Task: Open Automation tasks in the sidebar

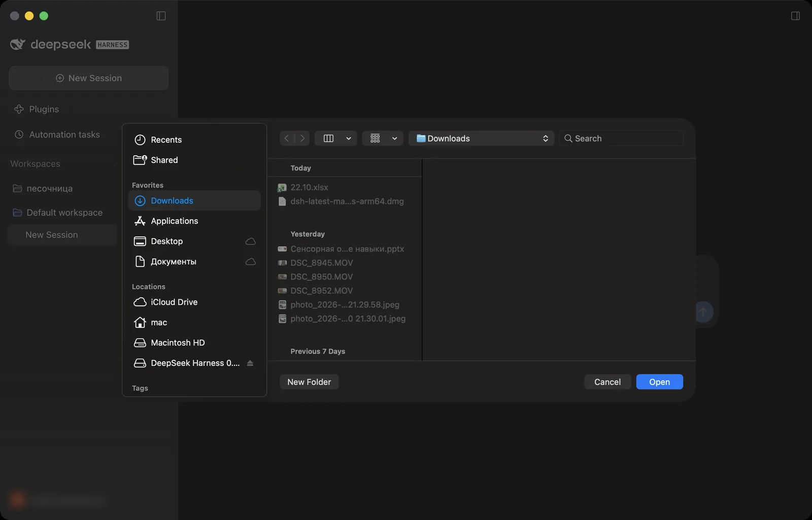Action: coord(57,134)
